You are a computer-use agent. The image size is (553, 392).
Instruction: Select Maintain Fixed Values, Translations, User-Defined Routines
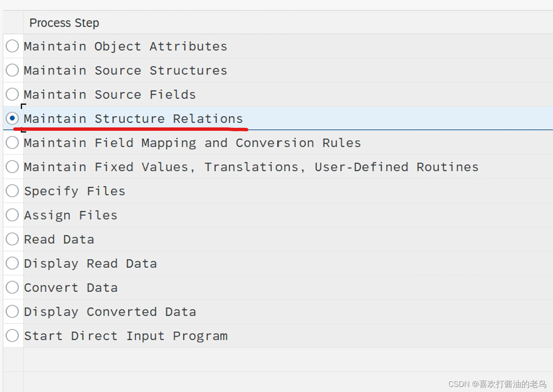12,167
